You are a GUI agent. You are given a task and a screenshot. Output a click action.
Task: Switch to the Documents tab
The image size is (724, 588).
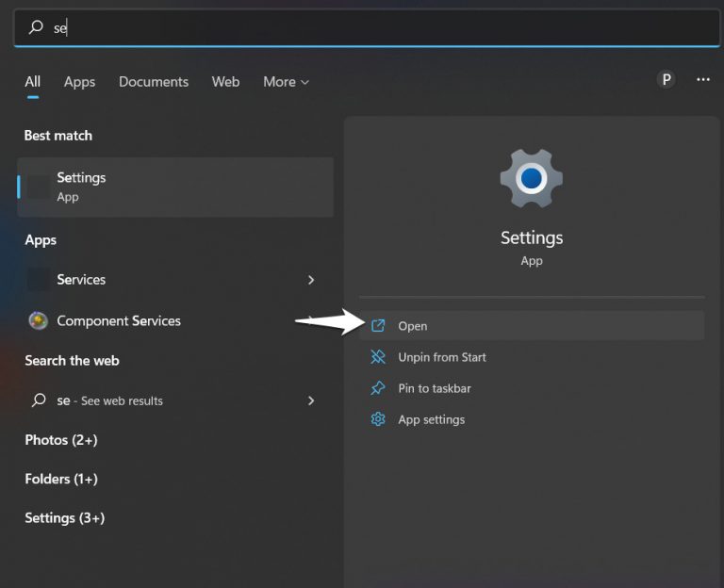pos(154,82)
